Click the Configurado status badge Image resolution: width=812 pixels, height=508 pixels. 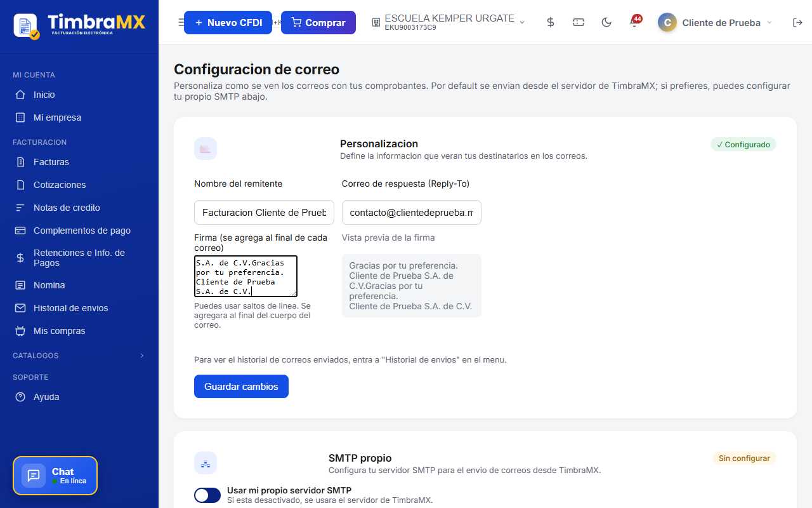click(743, 144)
